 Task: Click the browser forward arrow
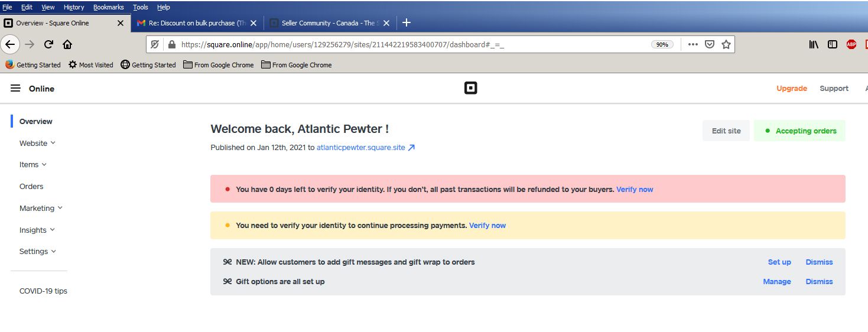point(30,44)
